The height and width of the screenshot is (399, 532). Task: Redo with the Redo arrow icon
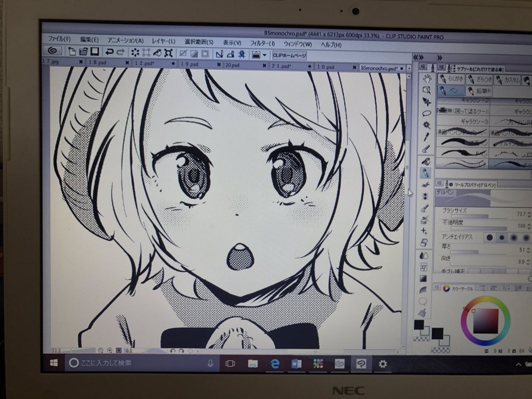[x=121, y=52]
